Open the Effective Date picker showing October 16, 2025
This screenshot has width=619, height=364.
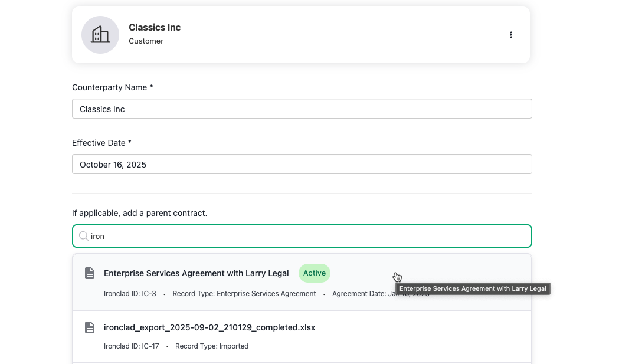tap(302, 164)
